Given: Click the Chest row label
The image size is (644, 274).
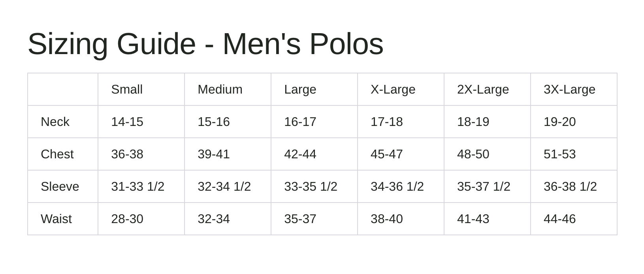Looking at the screenshot, I should click(x=57, y=154).
